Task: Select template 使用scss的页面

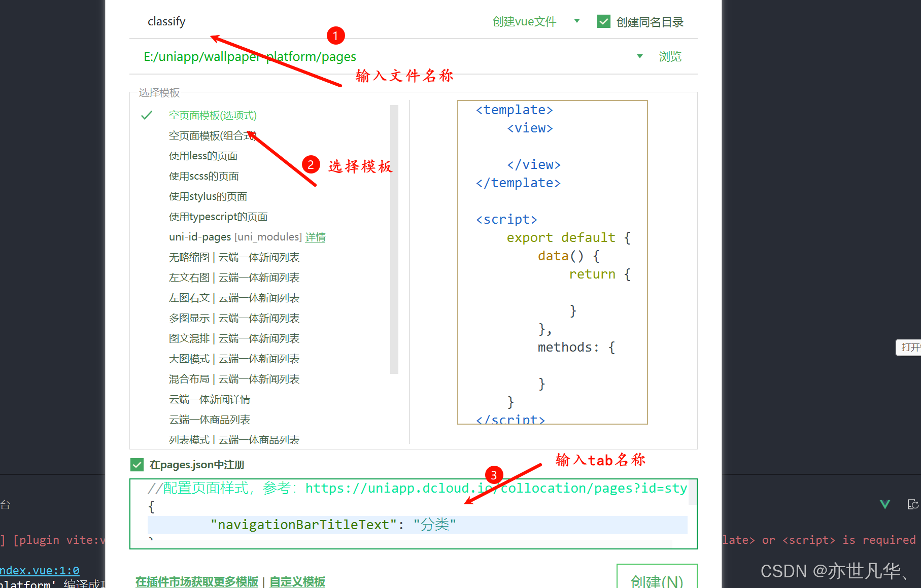Action: coord(203,176)
